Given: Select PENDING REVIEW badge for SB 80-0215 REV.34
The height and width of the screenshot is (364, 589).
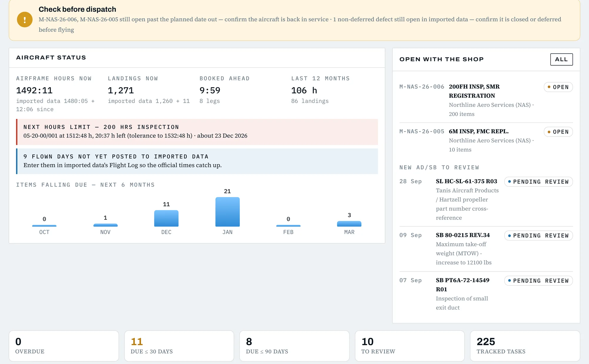Looking at the screenshot, I should pyautogui.click(x=538, y=236).
